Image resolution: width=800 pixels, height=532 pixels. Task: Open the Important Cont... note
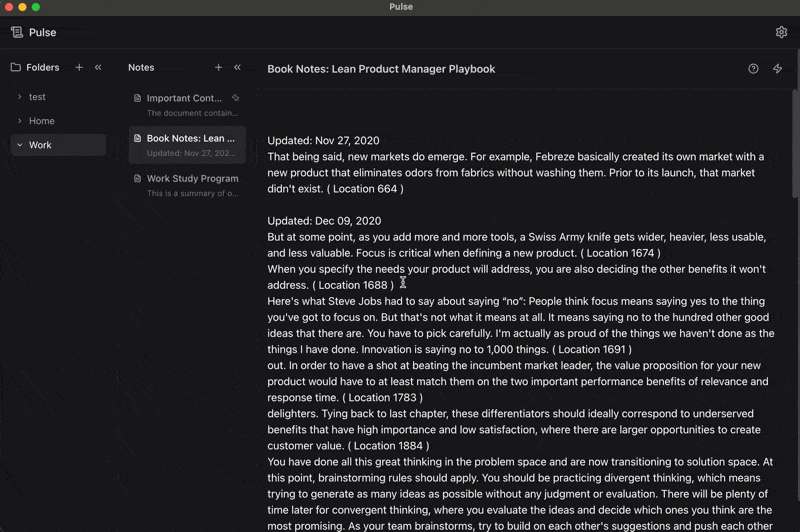(184, 99)
